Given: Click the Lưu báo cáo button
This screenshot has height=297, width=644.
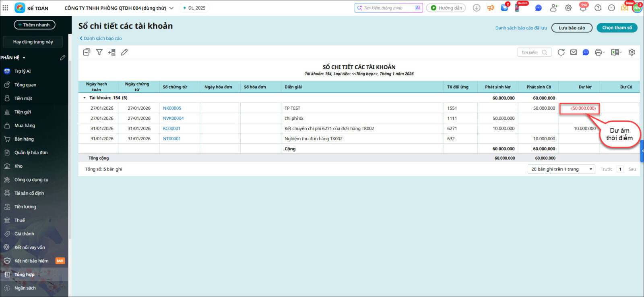Looking at the screenshot, I should (572, 28).
